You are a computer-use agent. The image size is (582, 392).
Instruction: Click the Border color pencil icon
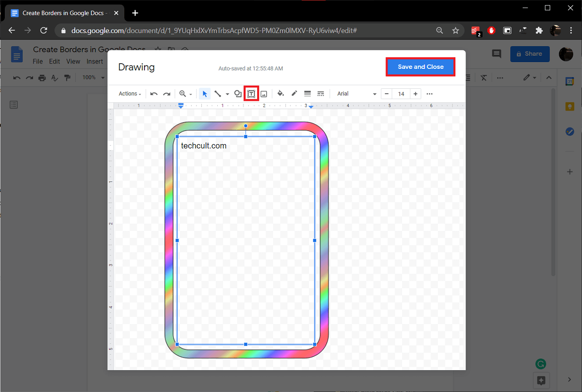tap(294, 94)
